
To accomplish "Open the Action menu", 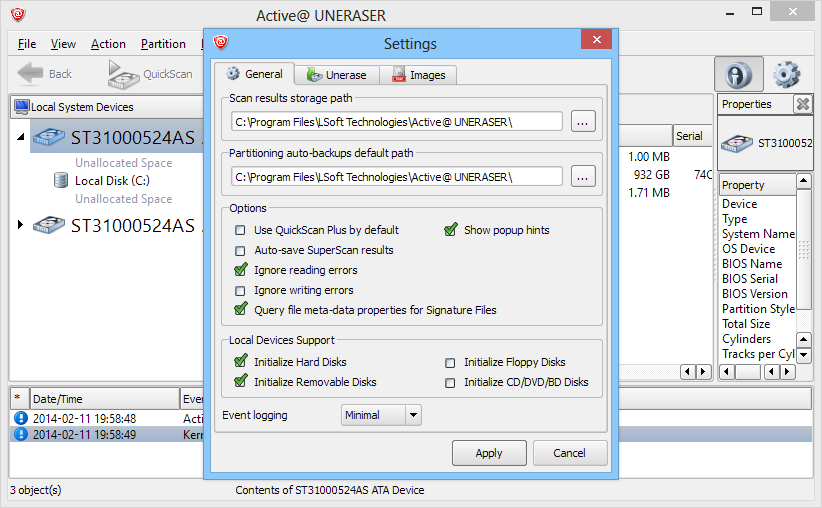I will tap(108, 44).
